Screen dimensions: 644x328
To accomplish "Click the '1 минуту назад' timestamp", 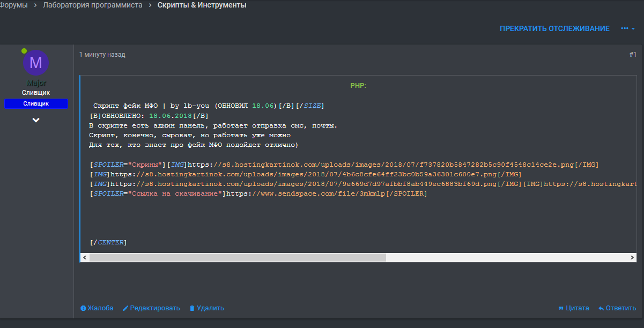I will point(102,55).
